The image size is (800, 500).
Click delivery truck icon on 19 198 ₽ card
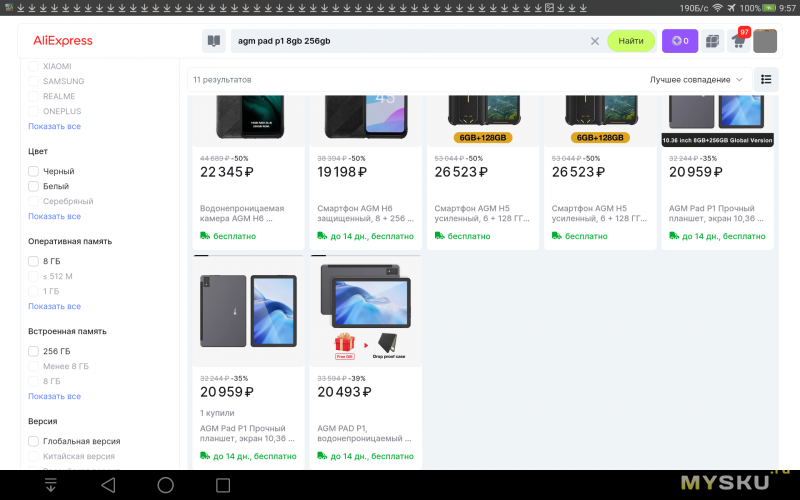[322, 236]
